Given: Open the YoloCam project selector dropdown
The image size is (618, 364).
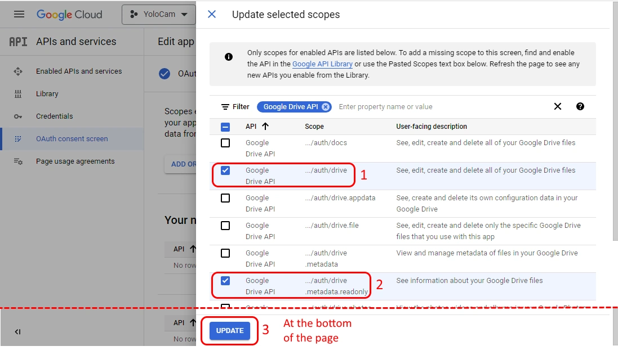Looking at the screenshot, I should (159, 15).
